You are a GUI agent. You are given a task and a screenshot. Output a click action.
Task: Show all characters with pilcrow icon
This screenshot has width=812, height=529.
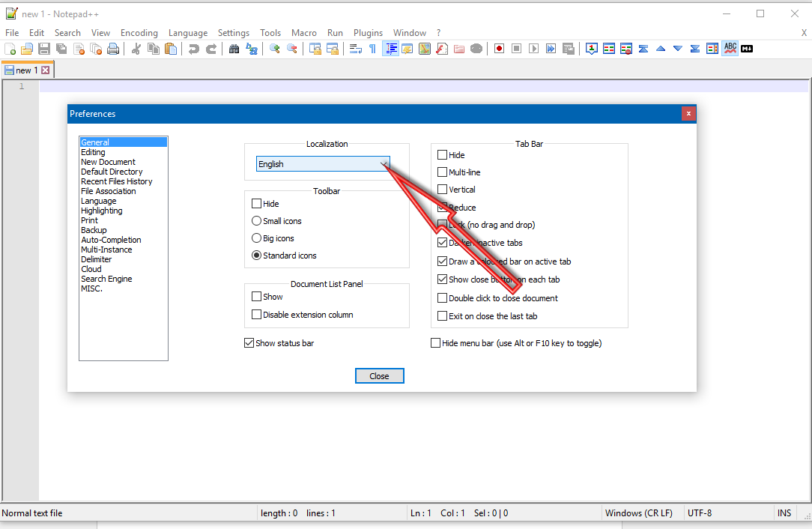373,49
